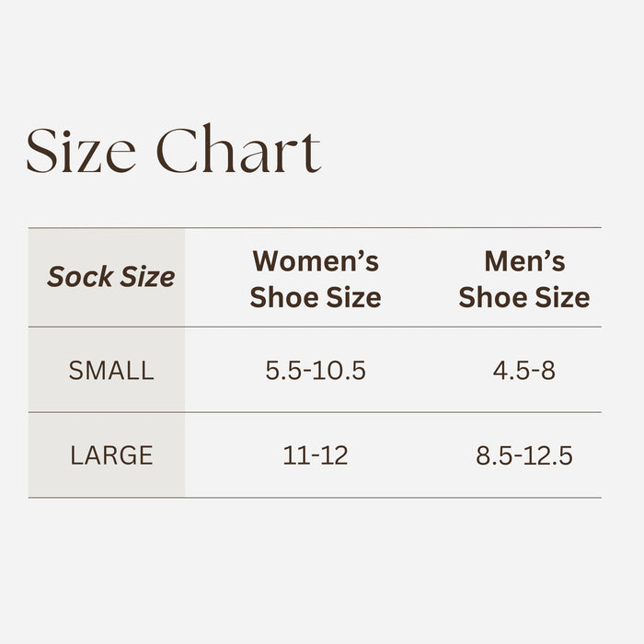Click the bottom border line of table

click(315, 498)
